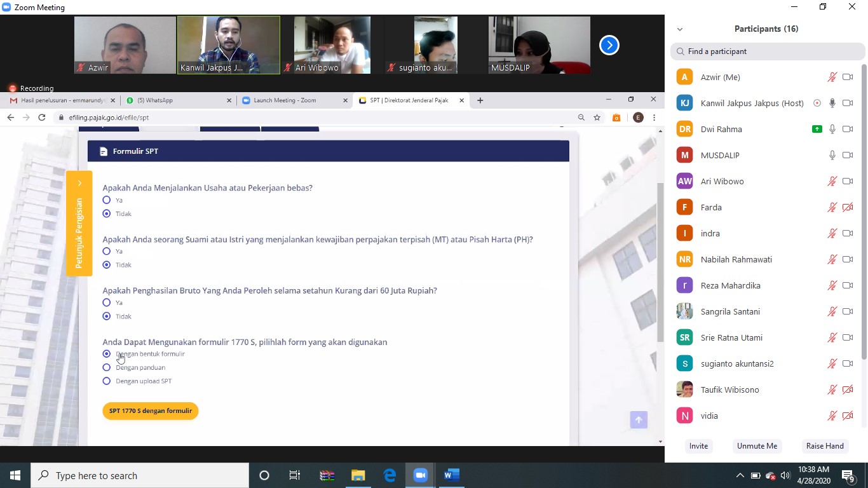Open Microsoft Word from the taskbar

click(x=451, y=475)
